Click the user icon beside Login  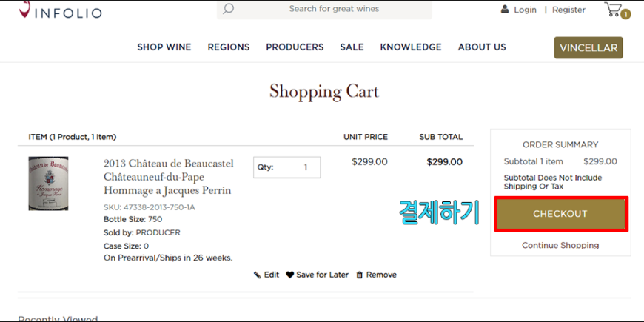505,9
